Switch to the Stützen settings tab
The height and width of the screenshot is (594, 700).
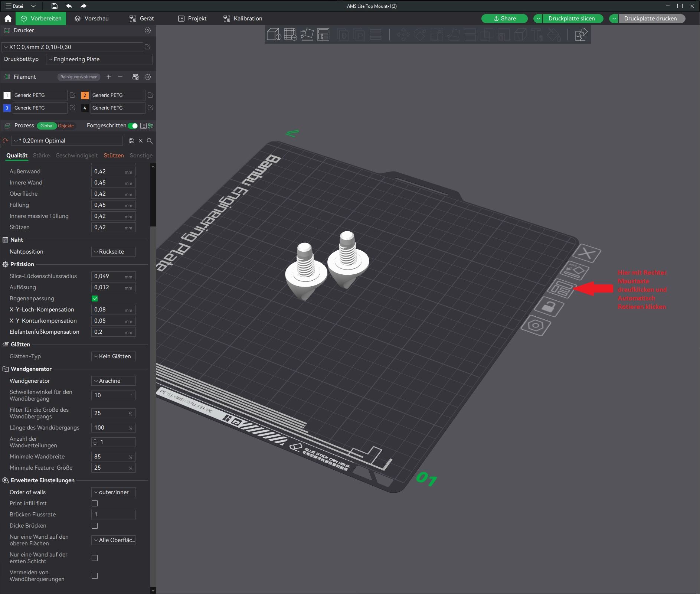coord(114,156)
